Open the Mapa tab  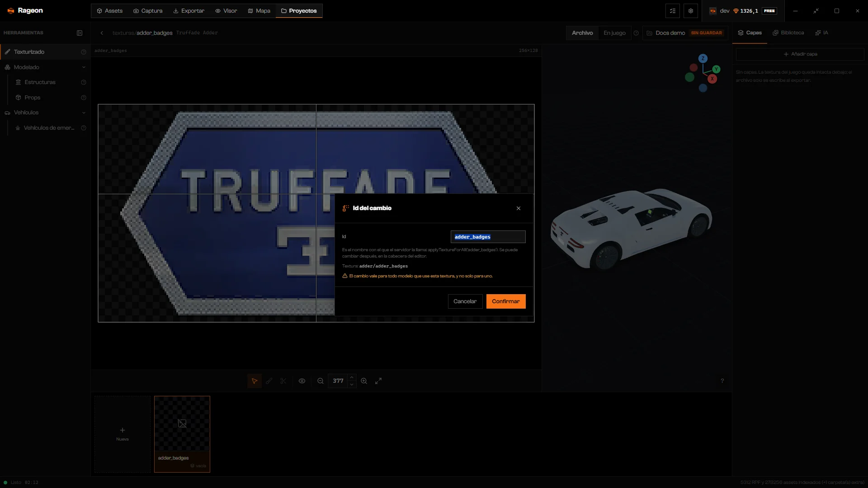point(259,11)
